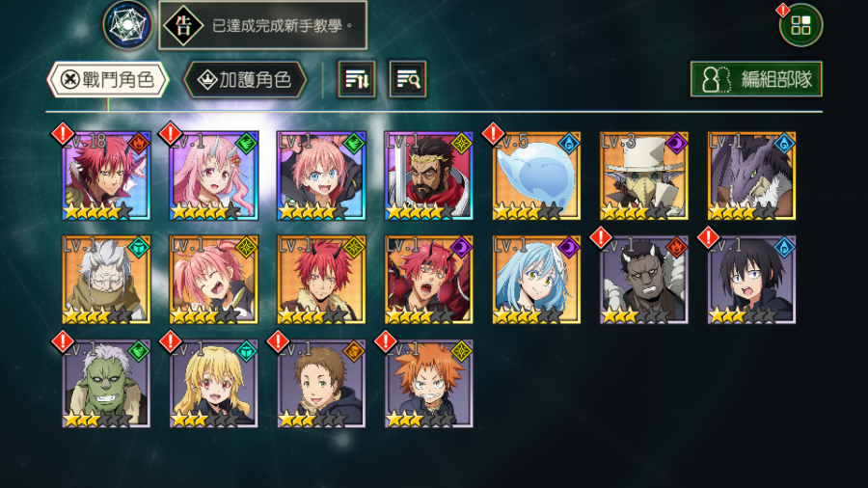The image size is (868, 488).
Task: Click the fire element badge on Lv.18 character
Action: coord(138,144)
